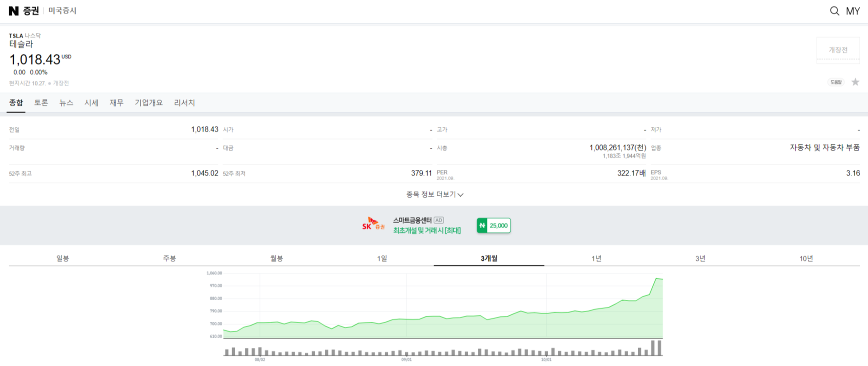Open the 리서치 tab

coord(185,103)
